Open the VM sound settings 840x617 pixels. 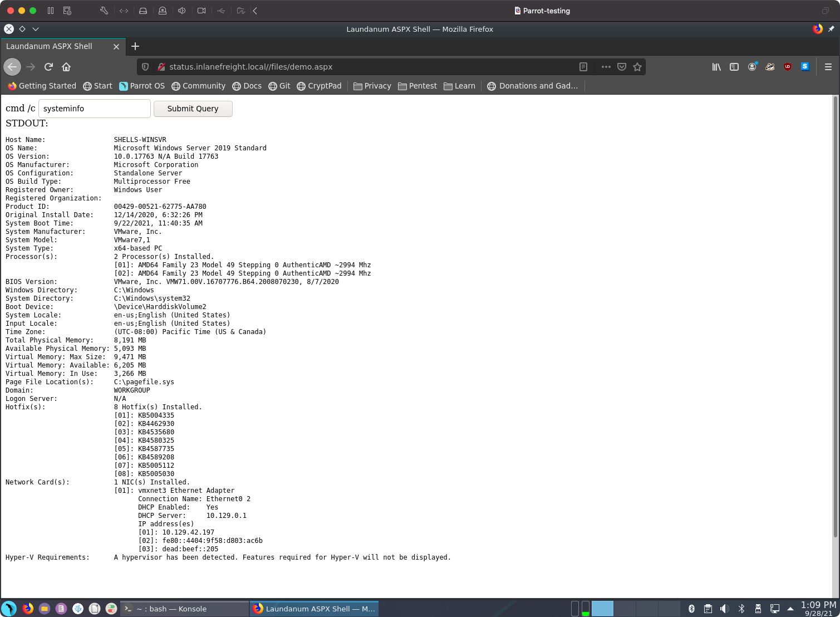click(x=181, y=11)
